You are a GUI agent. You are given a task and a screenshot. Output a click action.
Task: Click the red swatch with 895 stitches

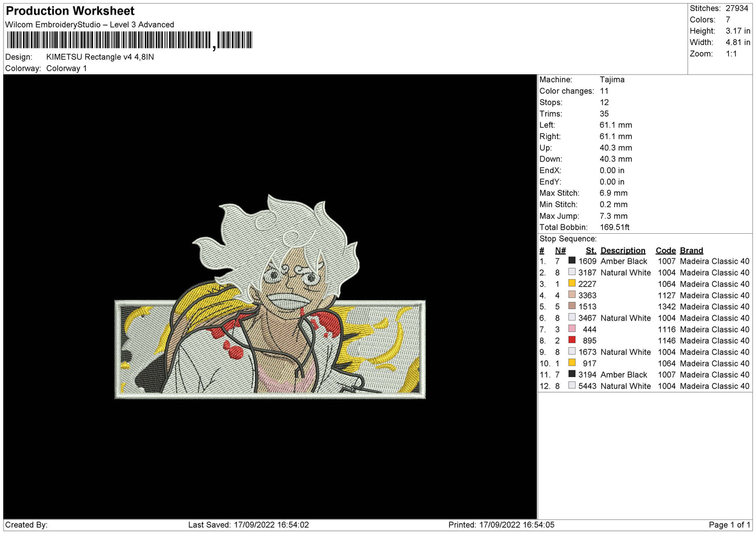572,340
